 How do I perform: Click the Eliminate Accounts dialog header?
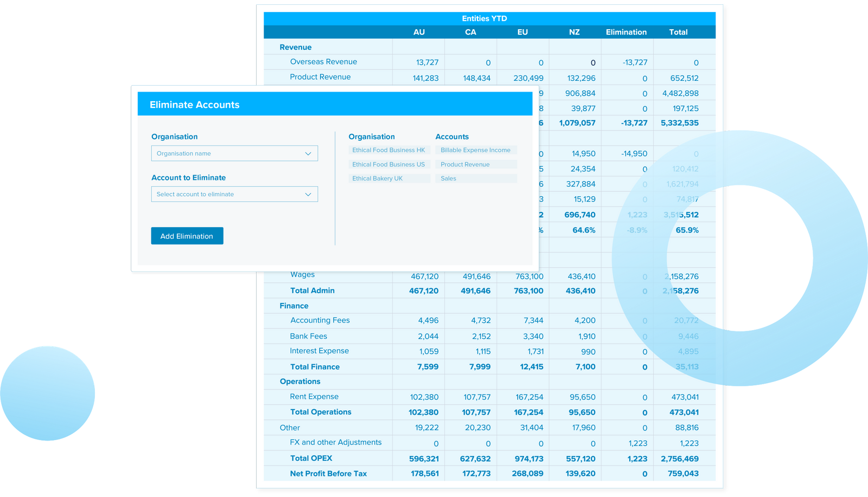[195, 105]
